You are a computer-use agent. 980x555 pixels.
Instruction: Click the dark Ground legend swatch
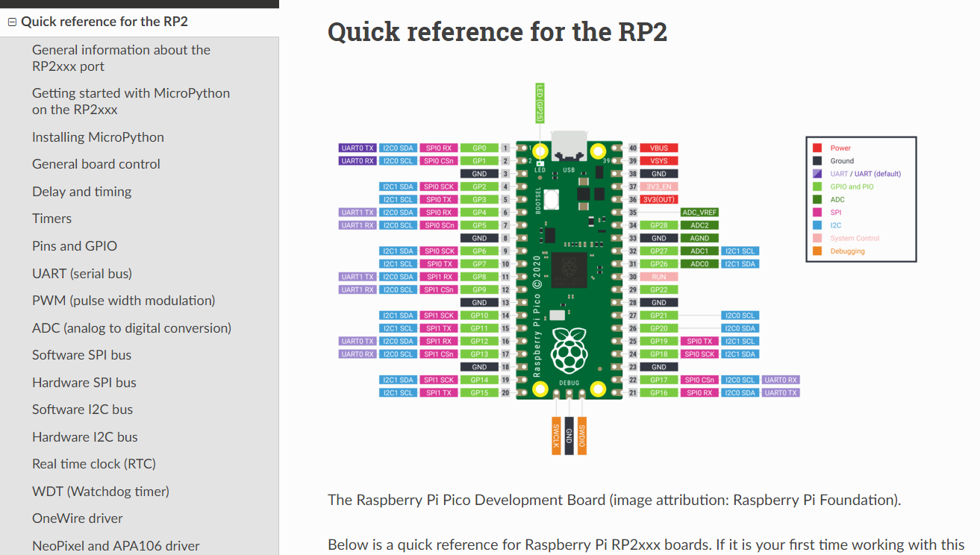817,161
